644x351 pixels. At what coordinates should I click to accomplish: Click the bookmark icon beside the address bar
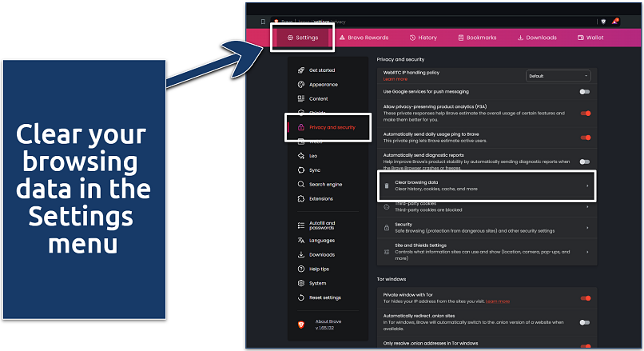263,22
